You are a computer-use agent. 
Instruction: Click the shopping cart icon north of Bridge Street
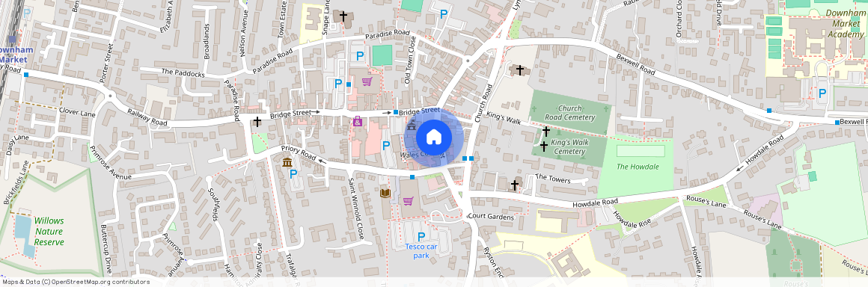tap(367, 82)
